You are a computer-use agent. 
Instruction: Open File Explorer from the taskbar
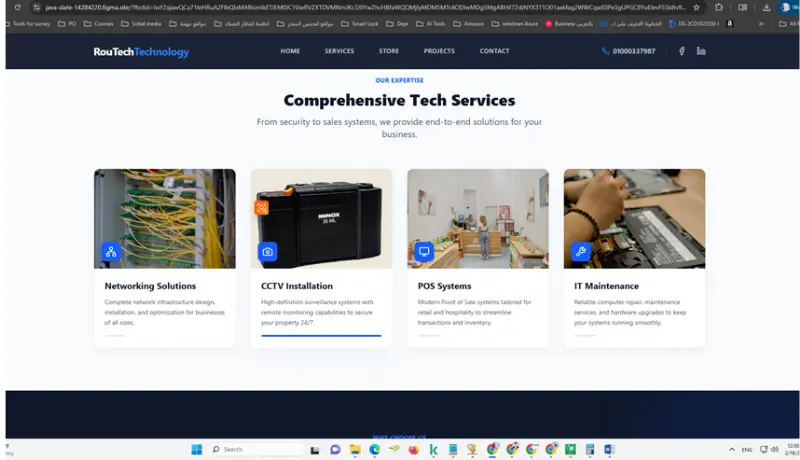(x=355, y=449)
